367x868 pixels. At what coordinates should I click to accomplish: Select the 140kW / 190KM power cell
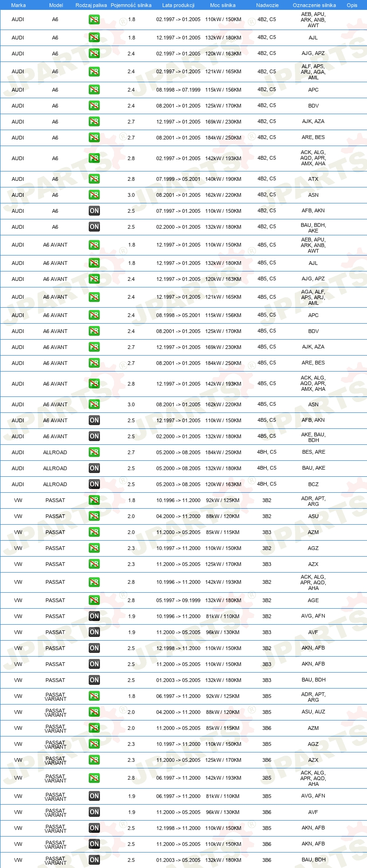tap(223, 179)
